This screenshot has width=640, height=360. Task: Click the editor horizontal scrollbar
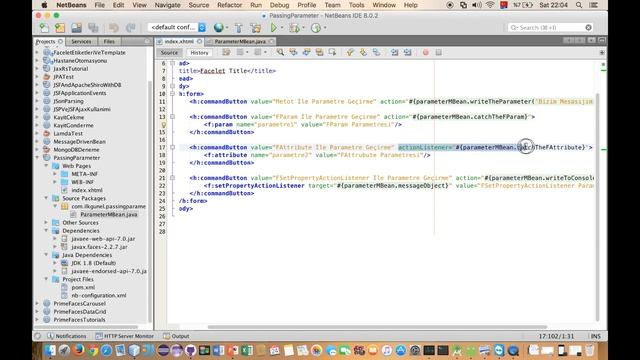click(x=378, y=327)
